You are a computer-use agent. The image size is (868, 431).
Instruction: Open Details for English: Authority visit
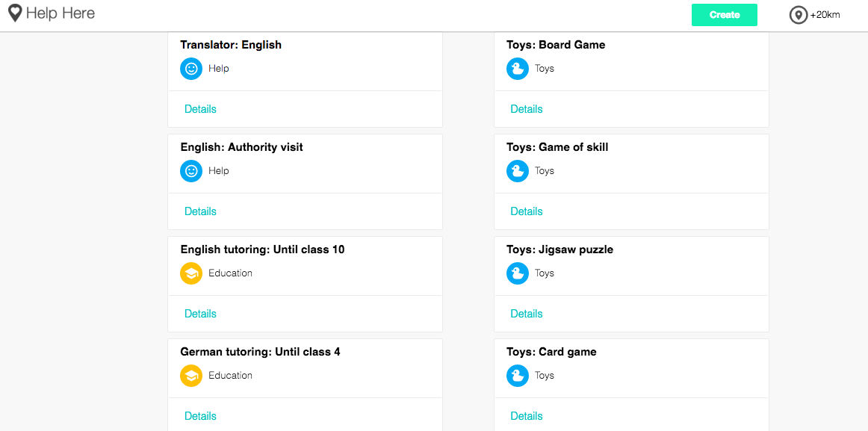pyautogui.click(x=200, y=211)
